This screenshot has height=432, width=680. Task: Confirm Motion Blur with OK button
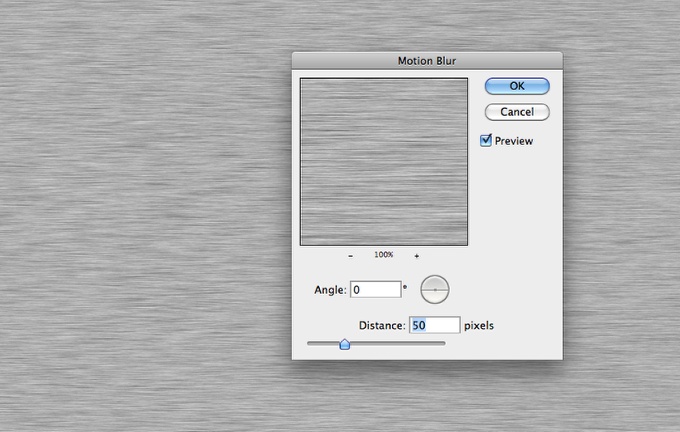[x=517, y=86]
